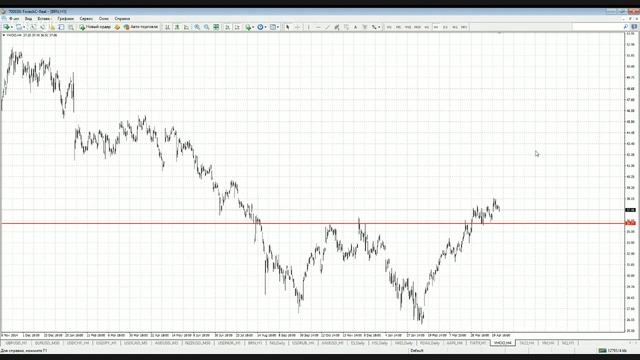Screen dimensions: 640x360
Task: Switch timeframe to M15
Action: pos(408,27)
